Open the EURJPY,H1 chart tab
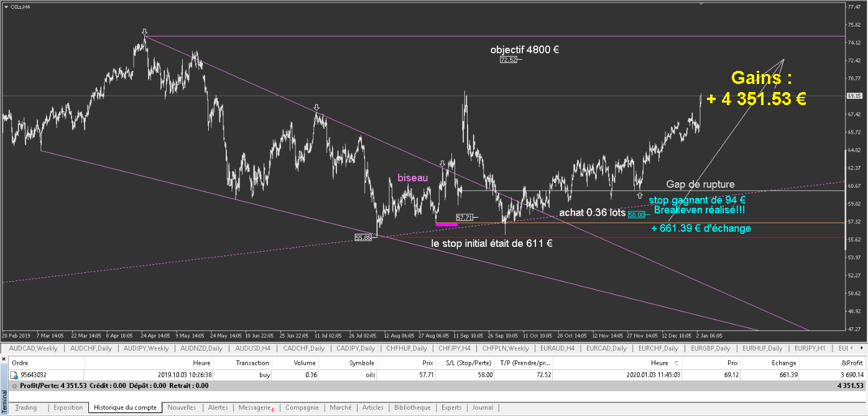 810,348
